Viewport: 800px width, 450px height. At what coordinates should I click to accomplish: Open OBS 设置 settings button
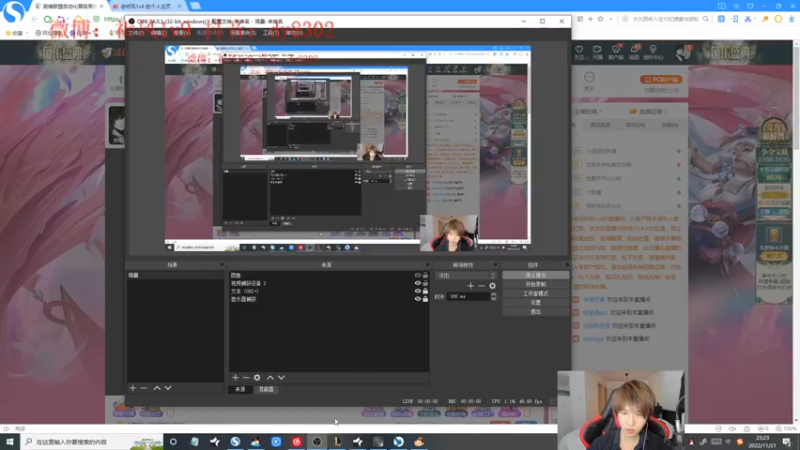536,303
